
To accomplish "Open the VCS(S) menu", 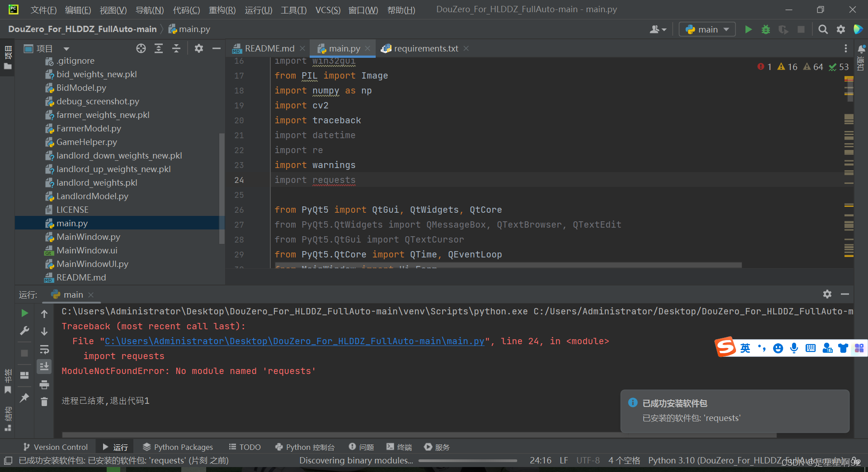I will (x=328, y=9).
